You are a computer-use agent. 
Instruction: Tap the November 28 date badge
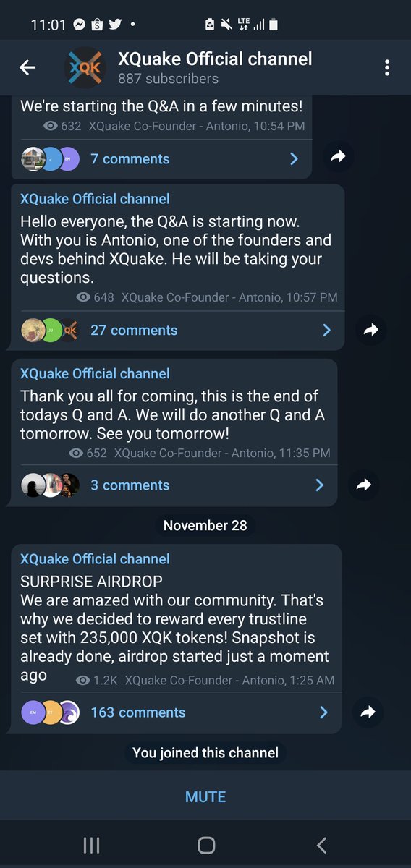click(205, 525)
